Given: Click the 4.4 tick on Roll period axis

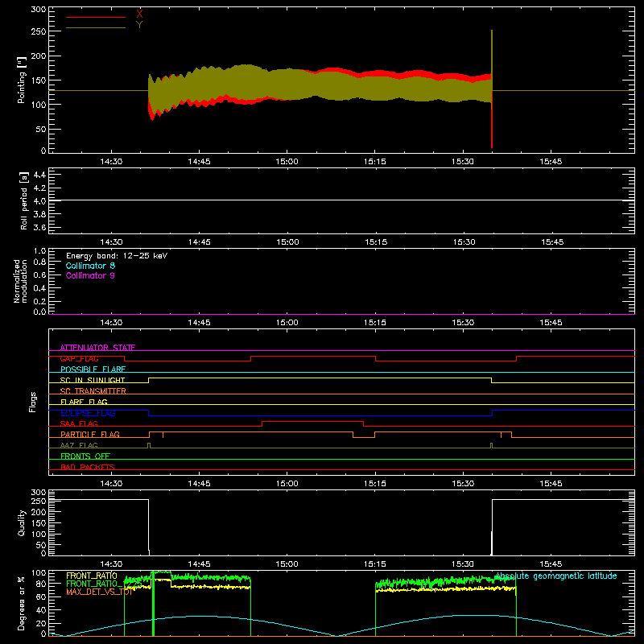Looking at the screenshot, I should point(39,175).
